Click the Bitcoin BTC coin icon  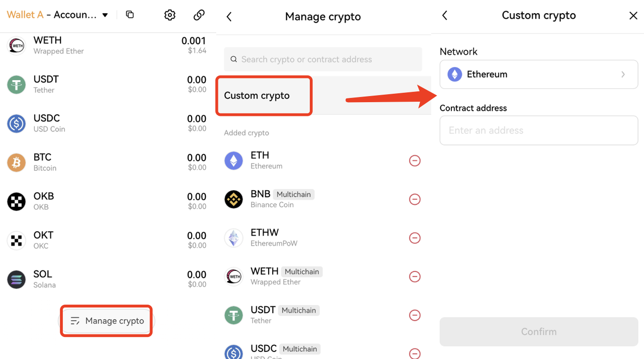point(17,163)
